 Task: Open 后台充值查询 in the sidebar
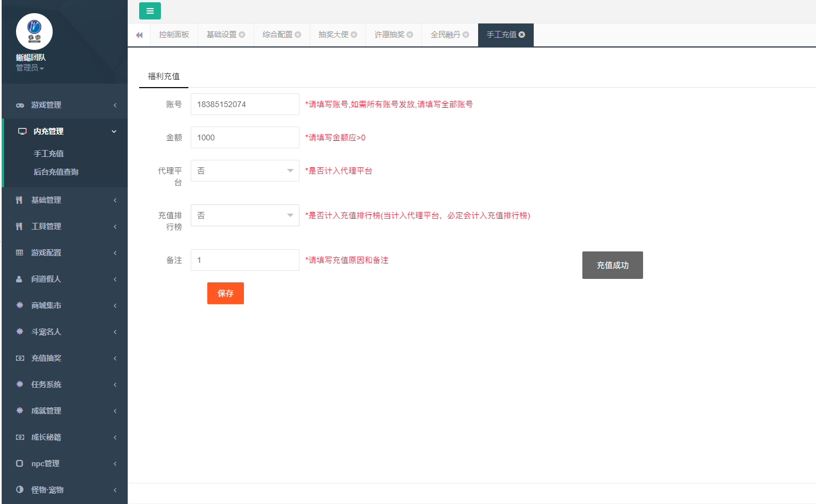point(56,172)
